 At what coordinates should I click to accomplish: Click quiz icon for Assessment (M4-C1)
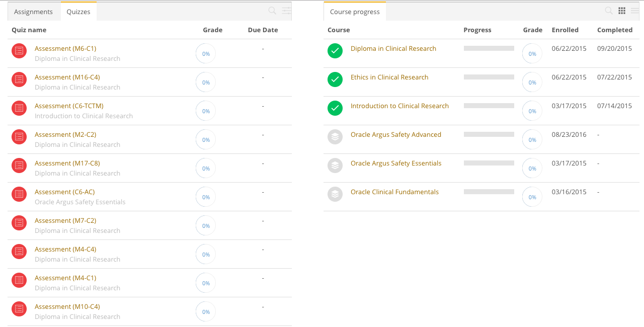point(19,280)
